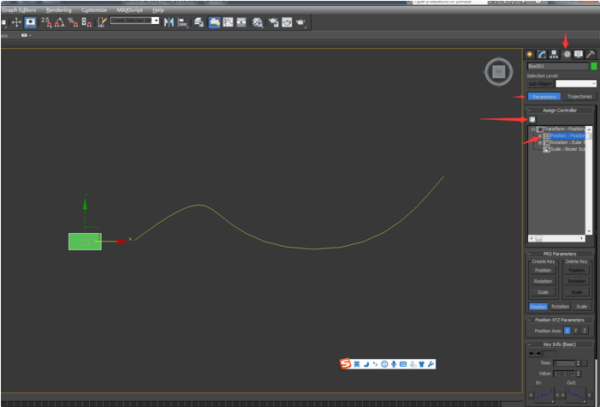Open the MAXScript menu
Screen dimensions: 600x407
coord(129,10)
